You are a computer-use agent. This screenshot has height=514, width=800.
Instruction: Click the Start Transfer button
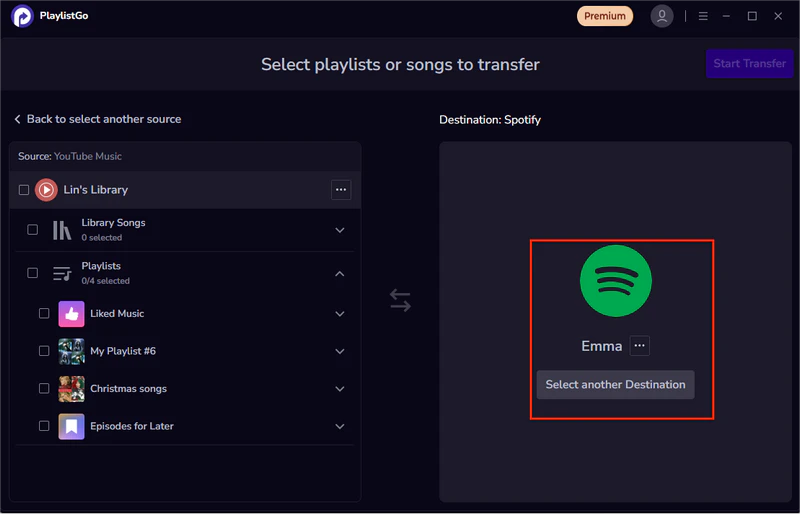(749, 63)
